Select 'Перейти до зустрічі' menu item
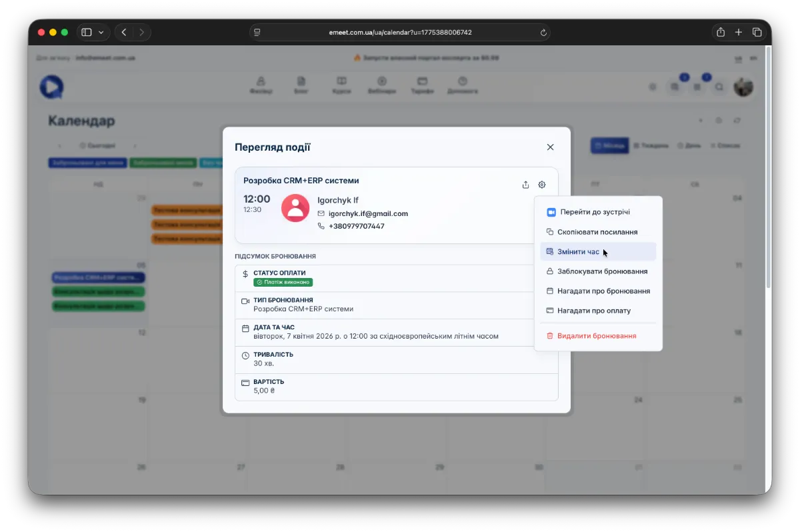The image size is (800, 532). click(x=595, y=212)
